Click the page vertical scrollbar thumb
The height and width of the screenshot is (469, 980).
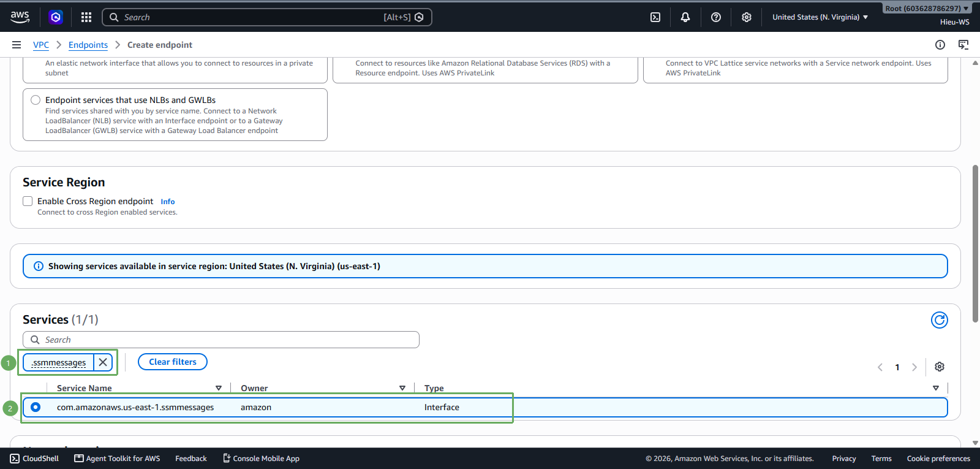coord(975,243)
